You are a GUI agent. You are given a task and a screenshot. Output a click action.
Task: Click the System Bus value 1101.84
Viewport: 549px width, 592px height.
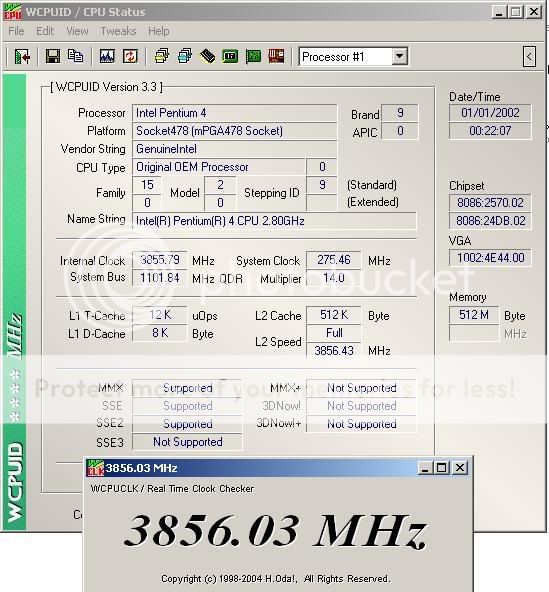[x=159, y=278]
